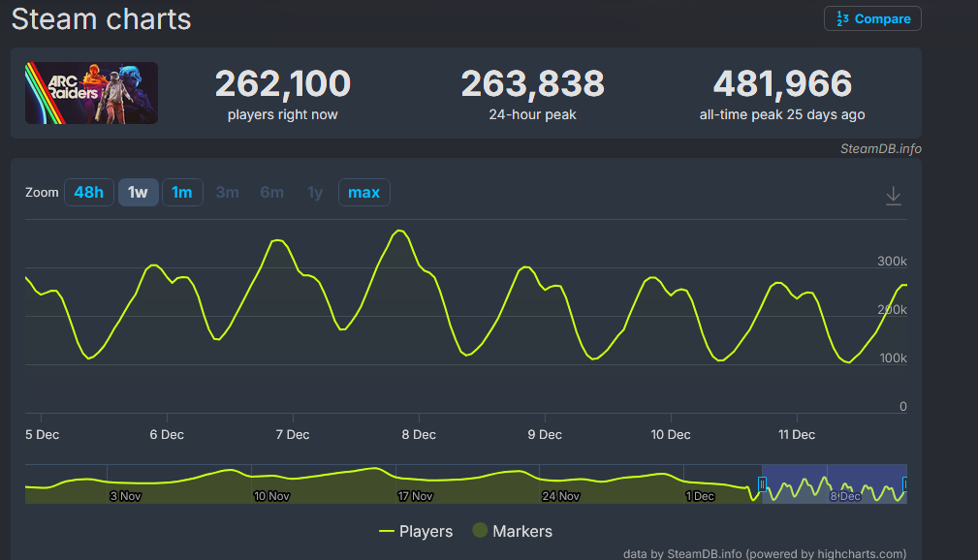Image resolution: width=978 pixels, height=560 pixels.
Task: Grab the right navigator range handle
Action: pos(904,483)
